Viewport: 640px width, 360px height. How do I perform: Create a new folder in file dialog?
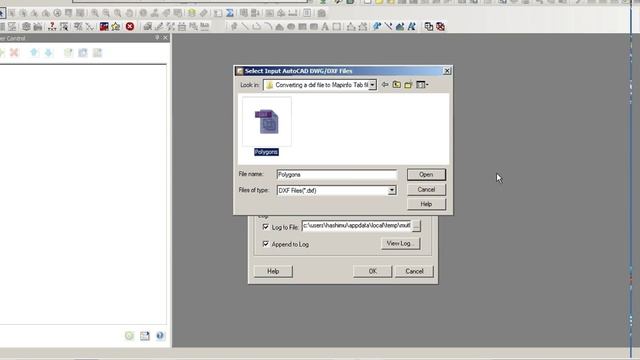click(408, 84)
